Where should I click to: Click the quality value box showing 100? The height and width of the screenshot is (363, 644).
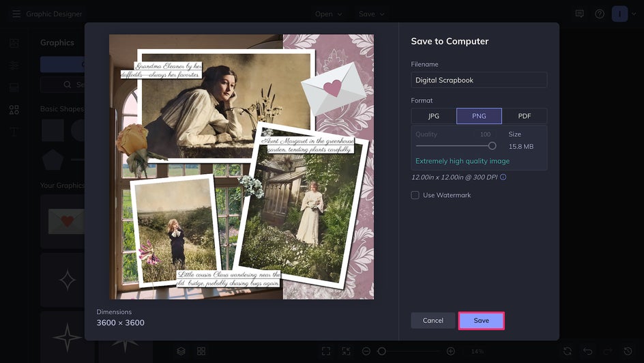point(485,134)
